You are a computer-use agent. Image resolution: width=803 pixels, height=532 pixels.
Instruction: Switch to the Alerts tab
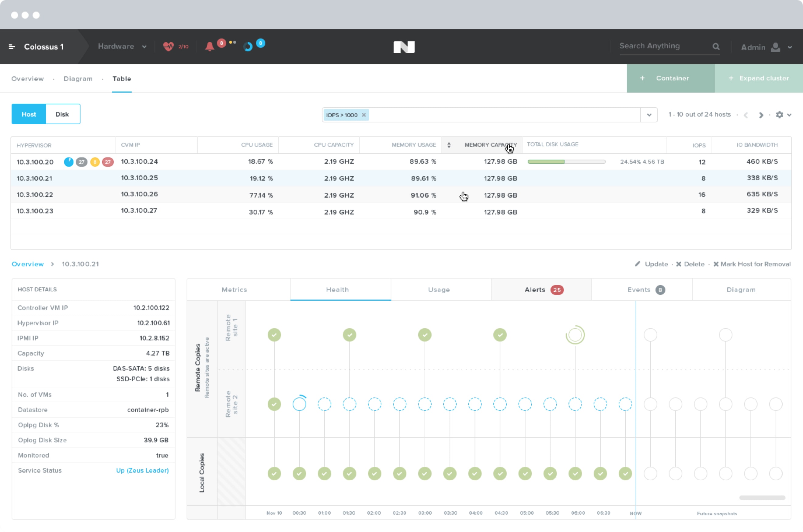[542, 290]
